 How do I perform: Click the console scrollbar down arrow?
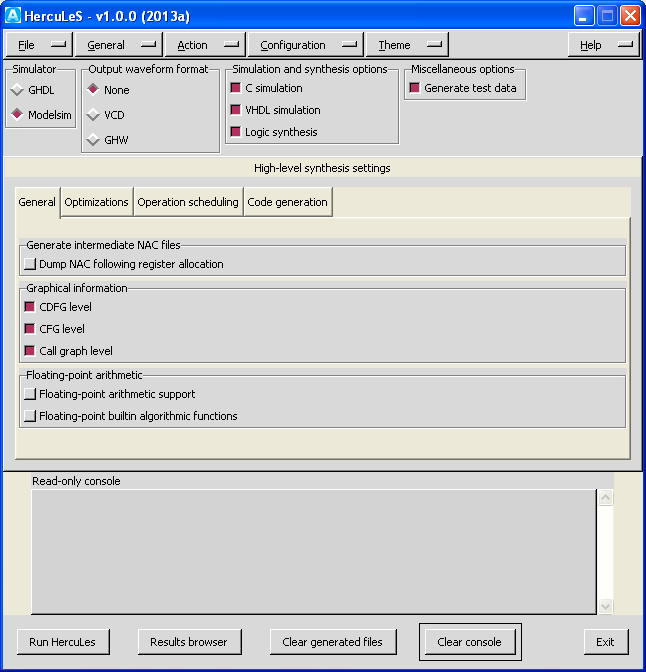605,606
